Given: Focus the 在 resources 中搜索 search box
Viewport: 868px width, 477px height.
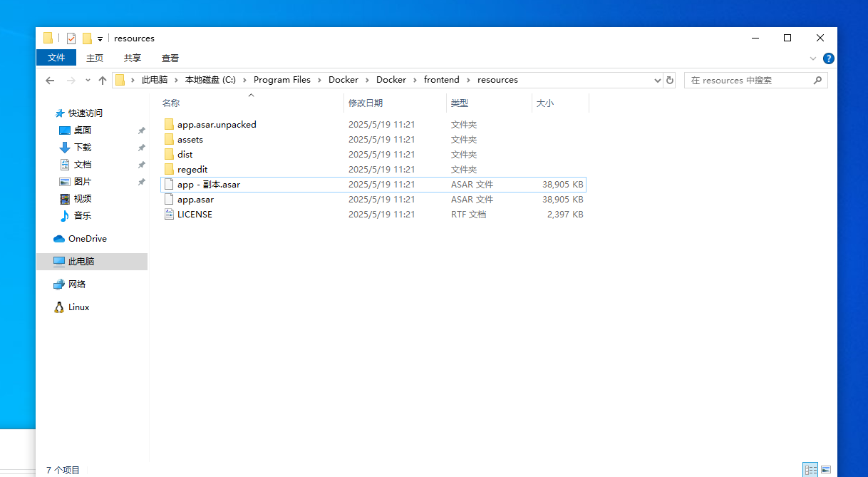Looking at the screenshot, I should pyautogui.click(x=755, y=80).
